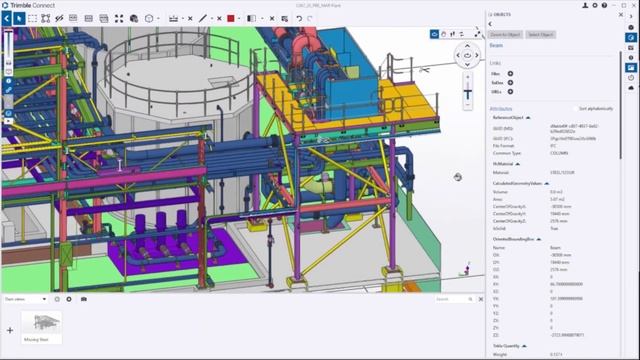Click the camera create view icon
The width and height of the screenshot is (640, 360).
coord(84,299)
